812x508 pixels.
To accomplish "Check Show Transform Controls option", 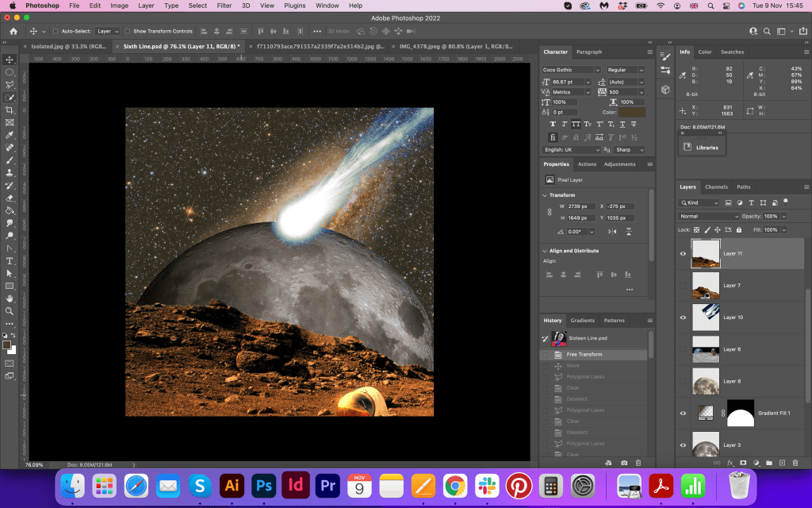I will click(x=128, y=31).
